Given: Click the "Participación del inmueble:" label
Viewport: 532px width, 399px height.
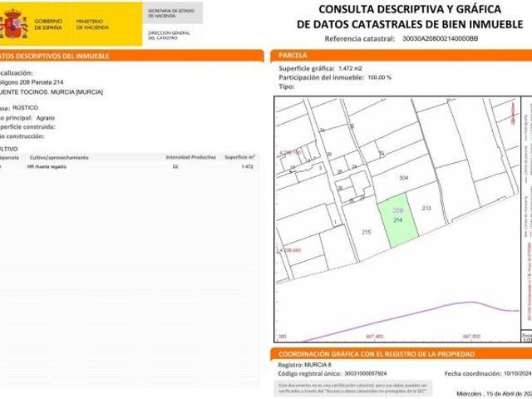Looking at the screenshot, I should coord(322,77).
